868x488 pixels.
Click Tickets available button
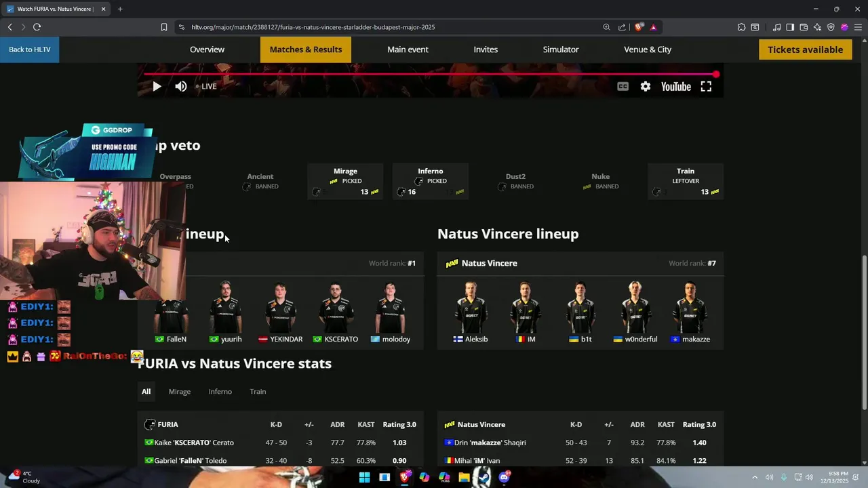pos(805,49)
